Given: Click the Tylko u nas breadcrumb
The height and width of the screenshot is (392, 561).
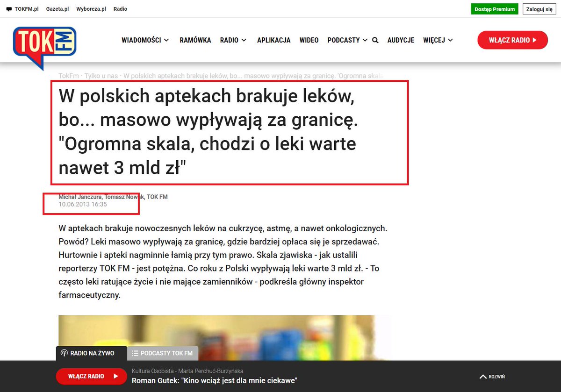Looking at the screenshot, I should [x=101, y=76].
